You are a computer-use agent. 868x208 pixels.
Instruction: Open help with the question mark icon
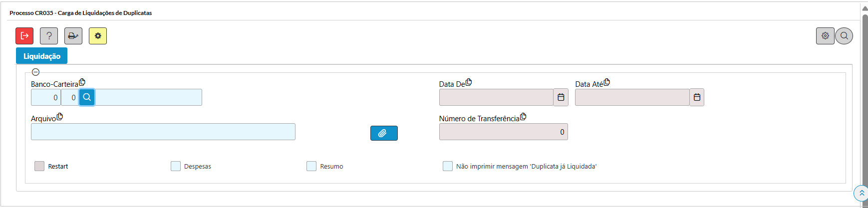[x=49, y=36]
